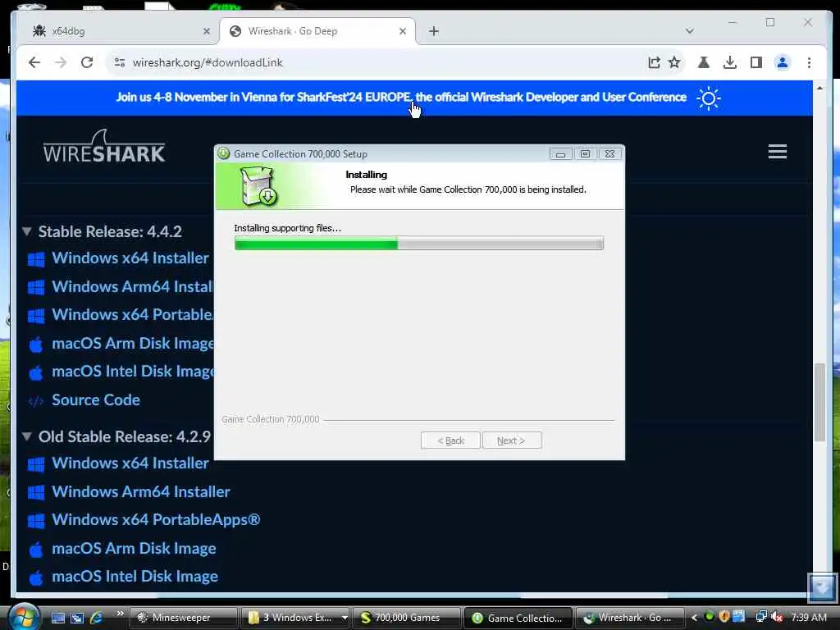Open the Wireshark hamburger menu

(778, 152)
